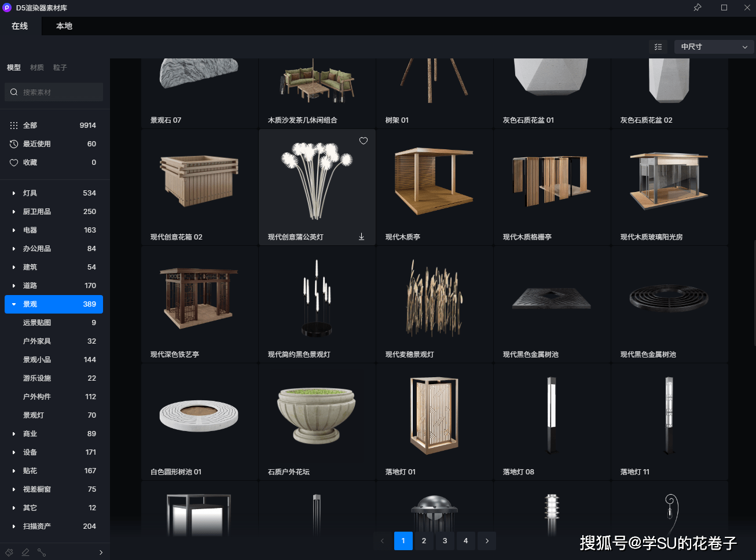Go to page 2

(424, 541)
